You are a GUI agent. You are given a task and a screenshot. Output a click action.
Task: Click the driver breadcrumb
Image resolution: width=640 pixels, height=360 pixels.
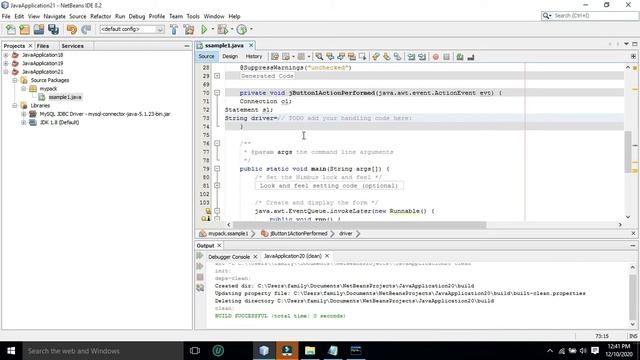coord(345,234)
